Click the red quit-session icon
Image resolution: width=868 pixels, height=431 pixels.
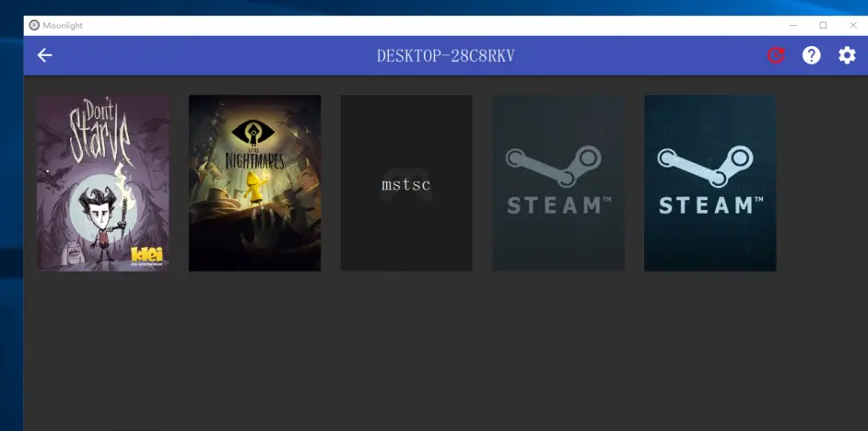(x=776, y=55)
